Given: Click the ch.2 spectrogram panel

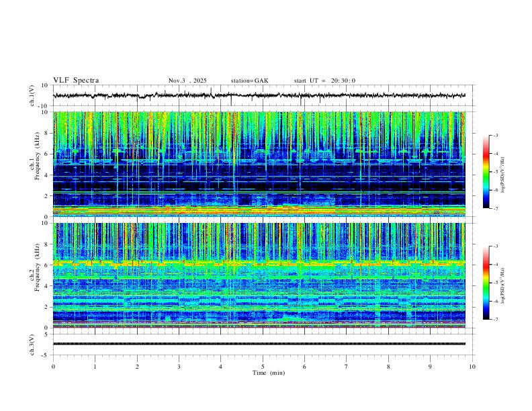Looking at the screenshot, I should coord(259,275).
